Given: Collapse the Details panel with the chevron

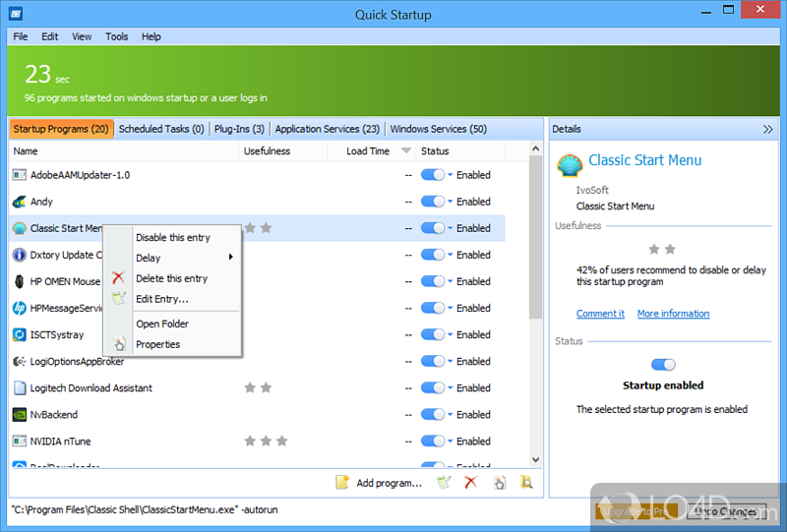Looking at the screenshot, I should point(768,129).
